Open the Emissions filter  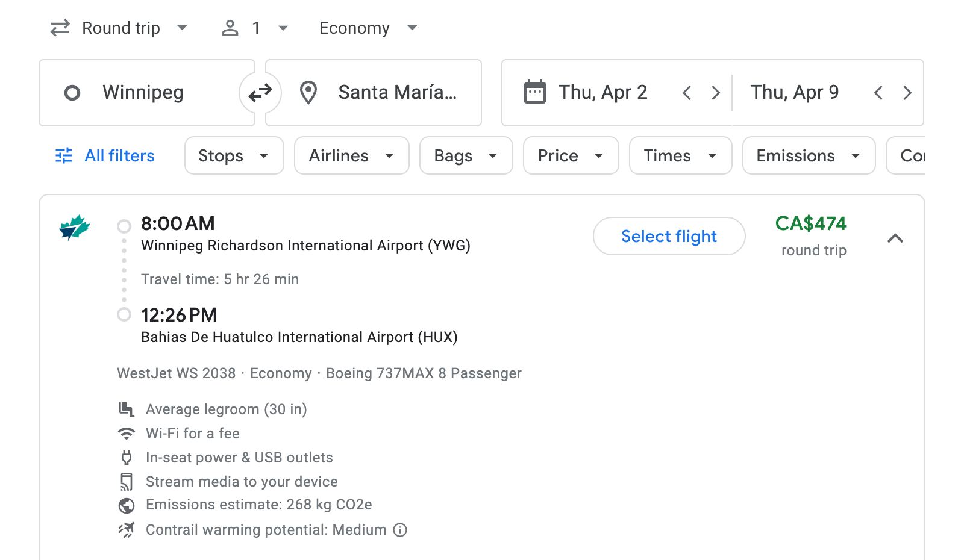point(808,155)
